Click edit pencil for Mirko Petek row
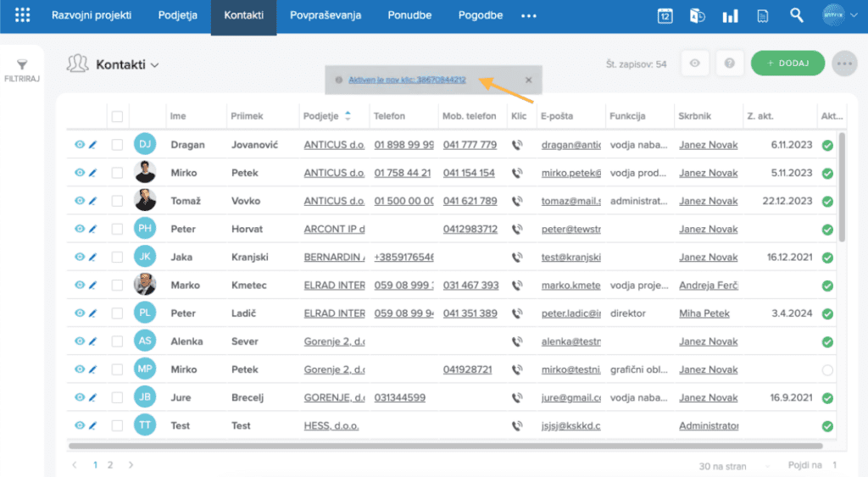Viewport: 868px width, 477px height. pyautogui.click(x=93, y=173)
